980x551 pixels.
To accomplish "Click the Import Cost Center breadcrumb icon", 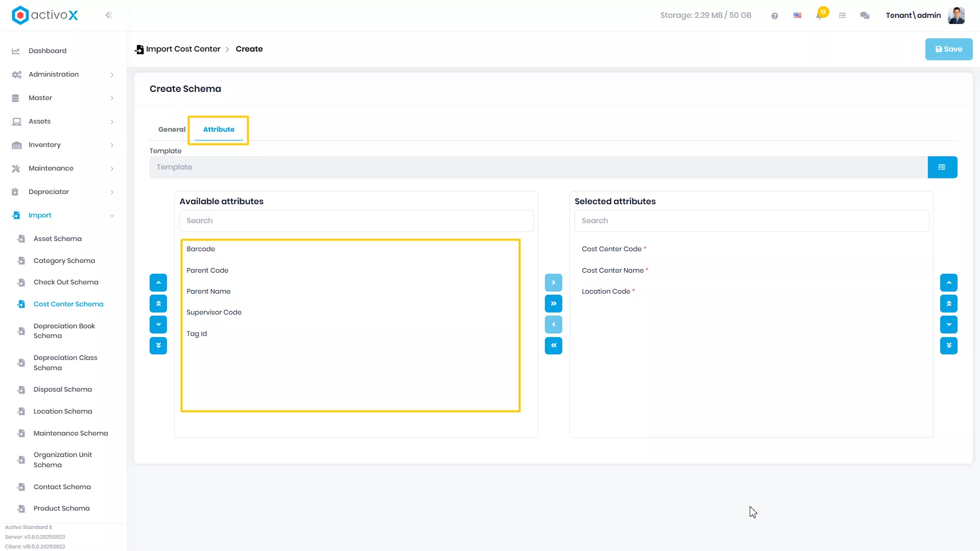I will coord(139,50).
